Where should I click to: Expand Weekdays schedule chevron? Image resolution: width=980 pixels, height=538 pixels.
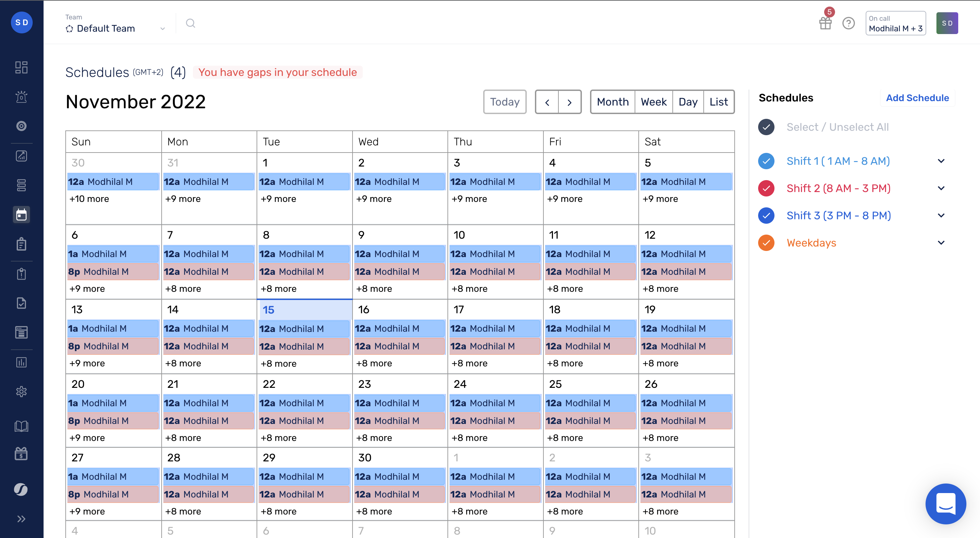pyautogui.click(x=941, y=243)
